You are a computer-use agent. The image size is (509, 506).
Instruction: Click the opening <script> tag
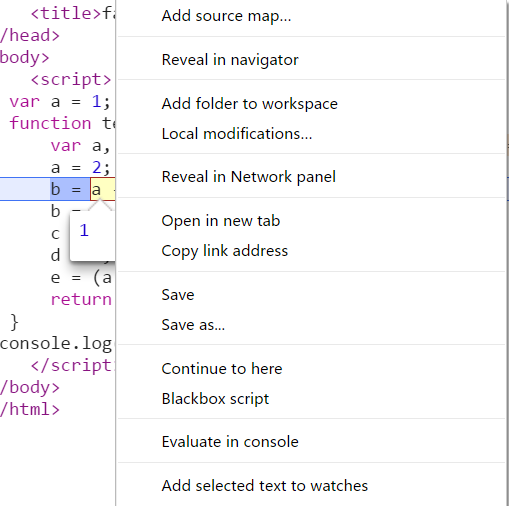(x=71, y=79)
